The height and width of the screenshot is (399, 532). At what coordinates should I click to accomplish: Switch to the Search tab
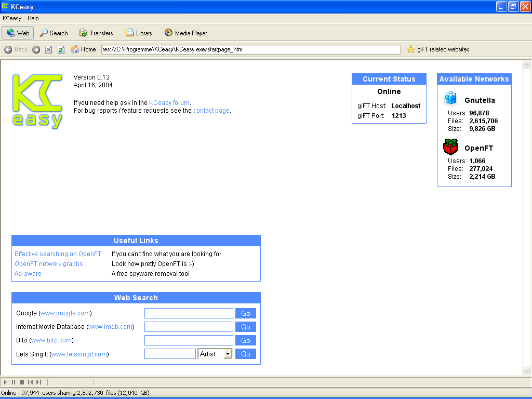54,33
